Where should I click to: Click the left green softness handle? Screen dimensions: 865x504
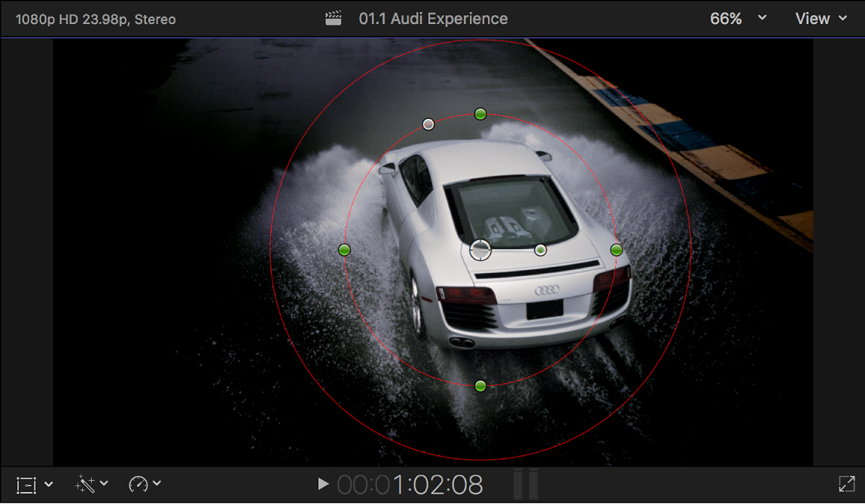coord(344,249)
